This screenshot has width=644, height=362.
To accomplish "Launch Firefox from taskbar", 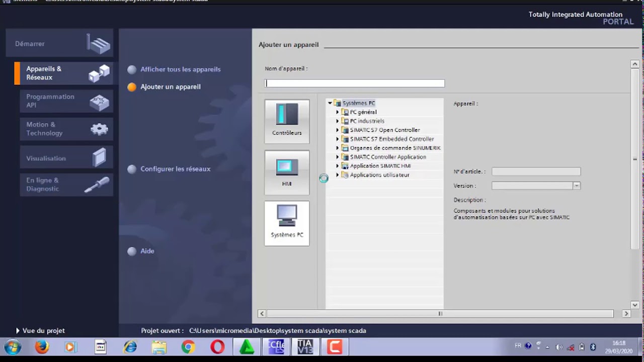I will [x=42, y=347].
